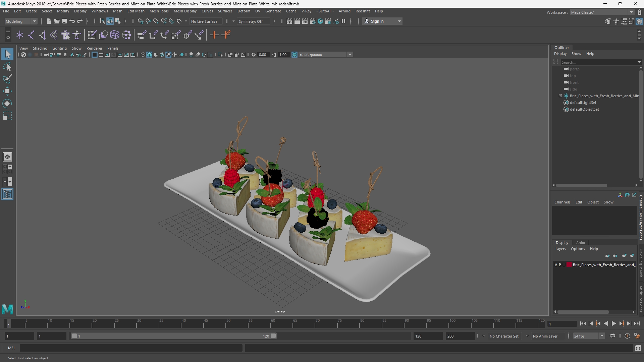The height and width of the screenshot is (362, 644).
Task: Choose the Paint Selection tool
Action: [7, 79]
